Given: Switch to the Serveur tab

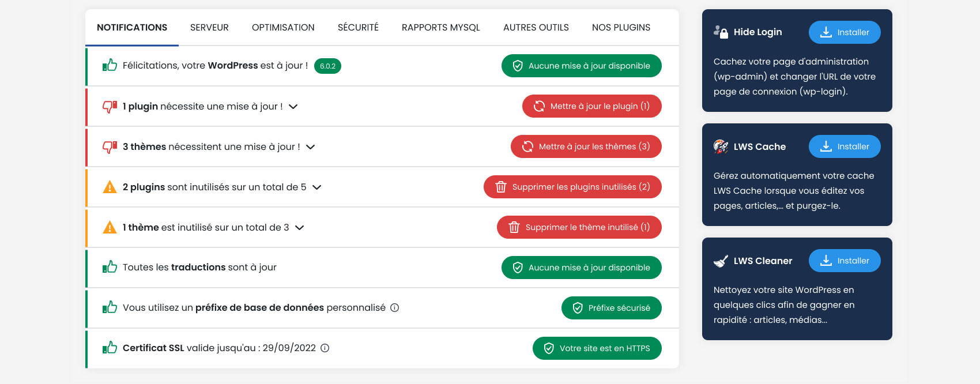Looking at the screenshot, I should (x=209, y=28).
